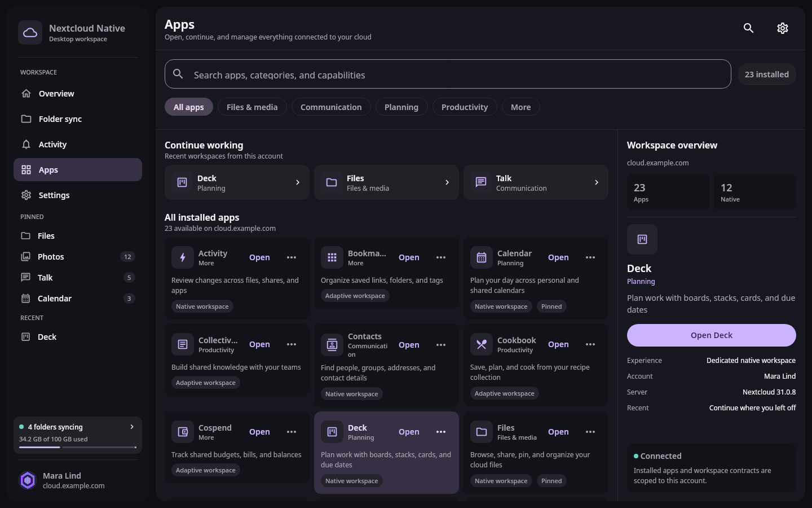Open more options for the Cospend app
Viewport: 812px width, 508px height.
coord(292,432)
